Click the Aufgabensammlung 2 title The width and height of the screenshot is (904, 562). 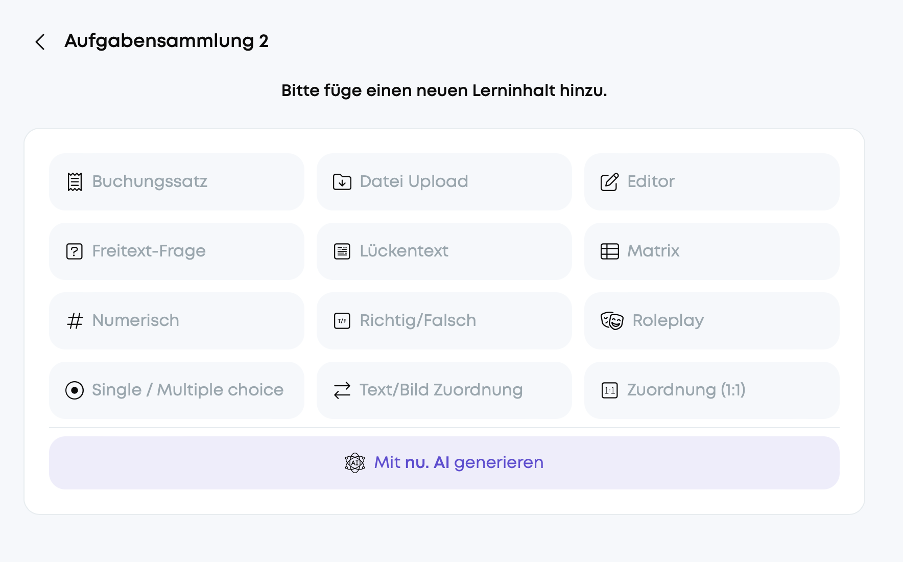pyautogui.click(x=166, y=42)
